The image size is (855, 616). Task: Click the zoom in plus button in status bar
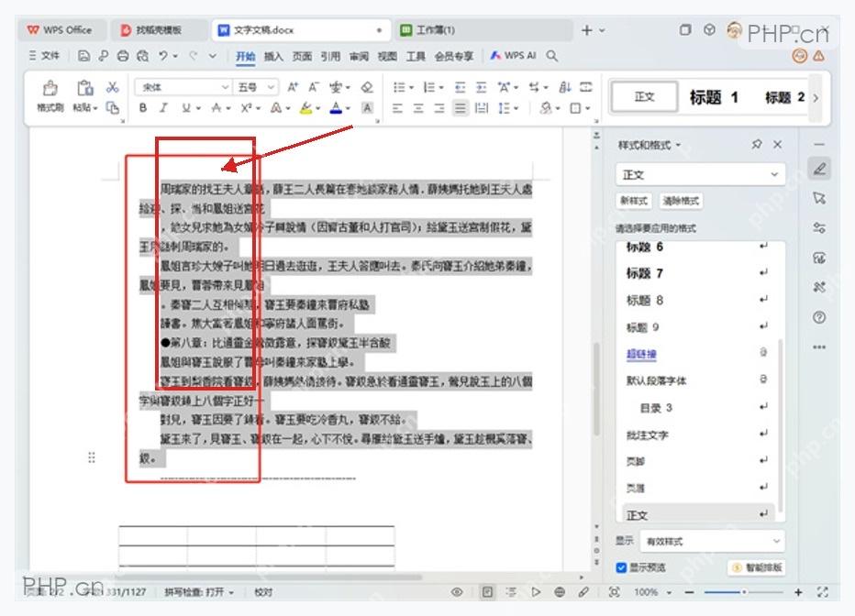point(798,592)
